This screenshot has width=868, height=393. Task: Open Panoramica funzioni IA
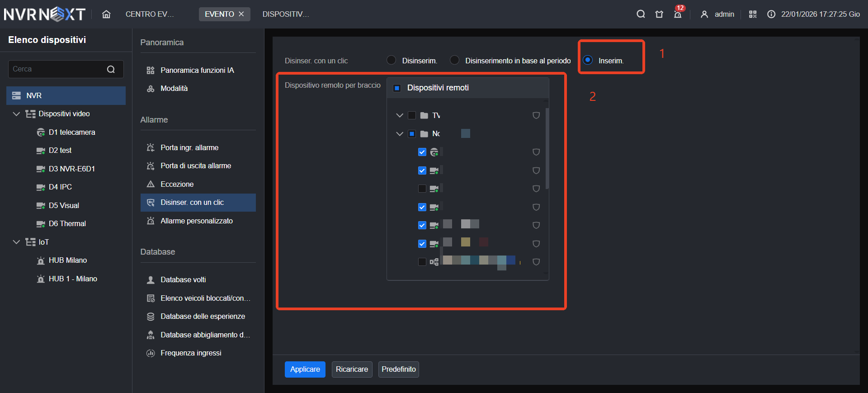point(198,70)
